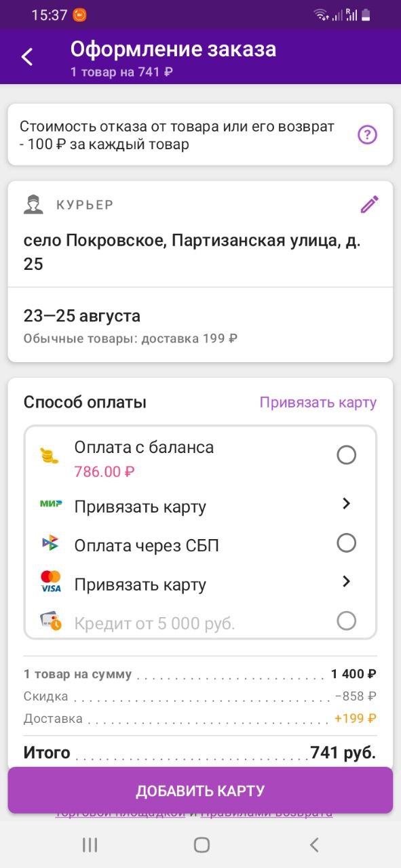Tap the credit card clock icon
This screenshot has width=401, height=868.
point(51,621)
